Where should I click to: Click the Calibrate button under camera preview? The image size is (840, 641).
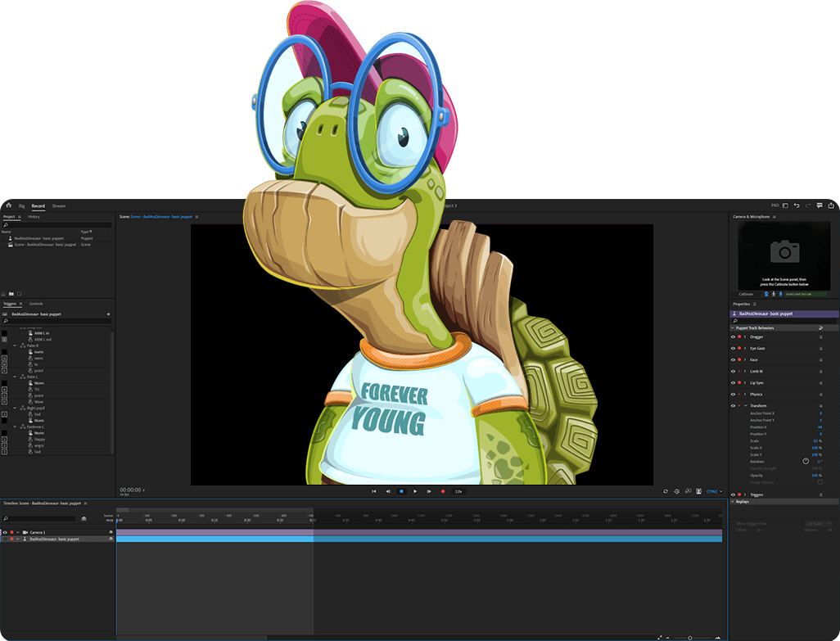coord(746,294)
